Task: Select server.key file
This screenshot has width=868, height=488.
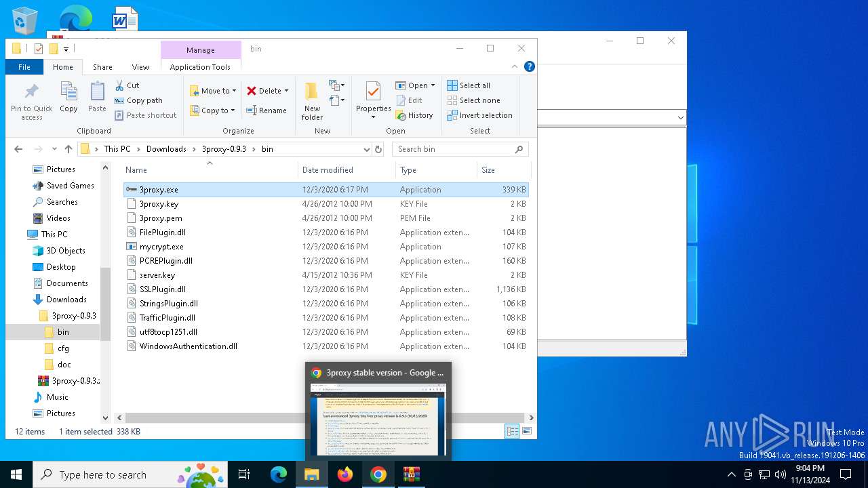Action: 325,275
